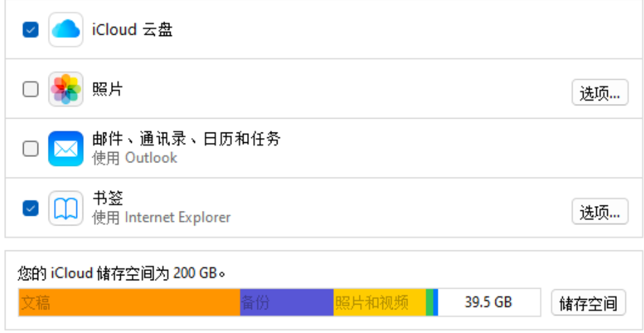The width and height of the screenshot is (644, 333).
Task: Click the Mail envelope icon
Action: tap(66, 148)
